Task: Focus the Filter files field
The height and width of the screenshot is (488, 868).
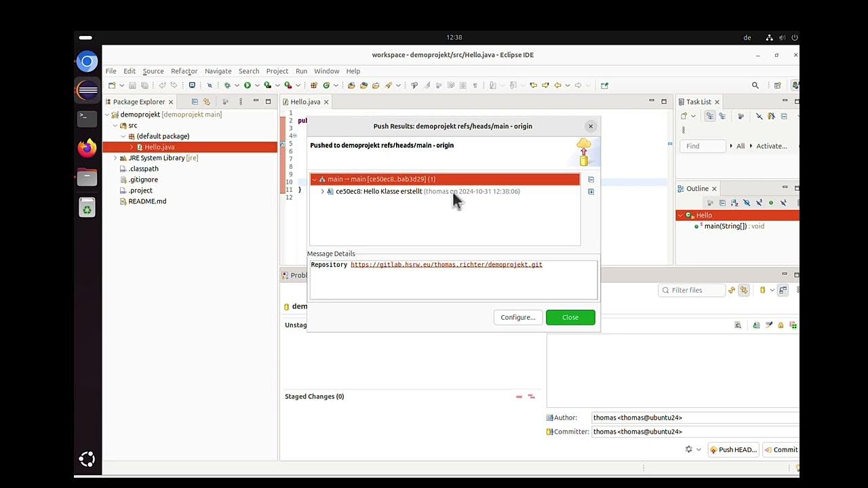Action: [x=690, y=290]
